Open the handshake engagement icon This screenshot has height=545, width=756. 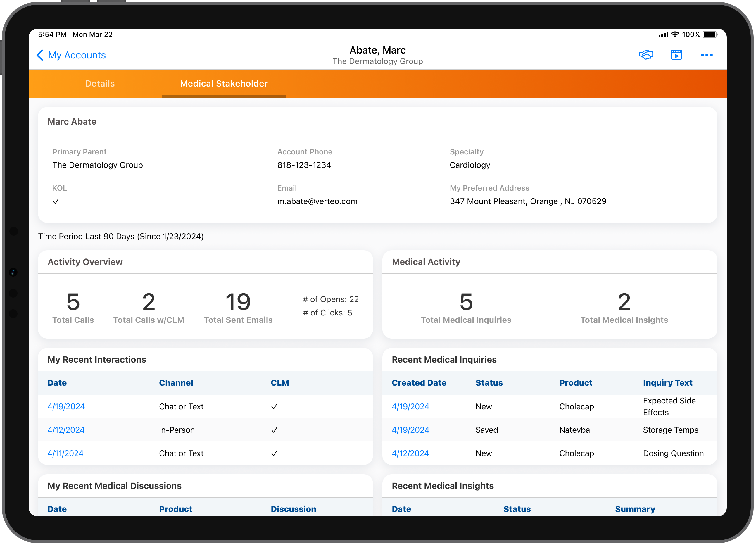coord(647,55)
